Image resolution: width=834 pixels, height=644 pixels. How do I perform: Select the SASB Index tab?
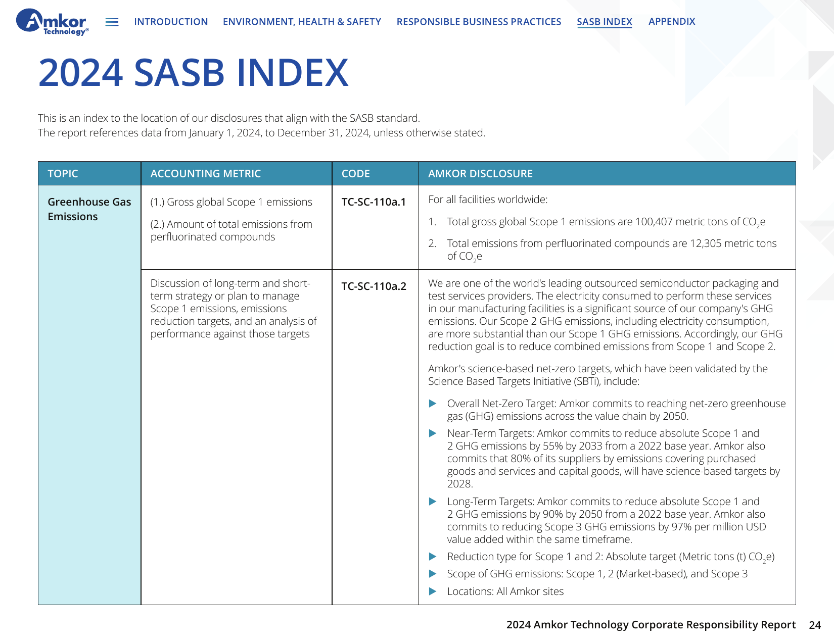coord(605,22)
